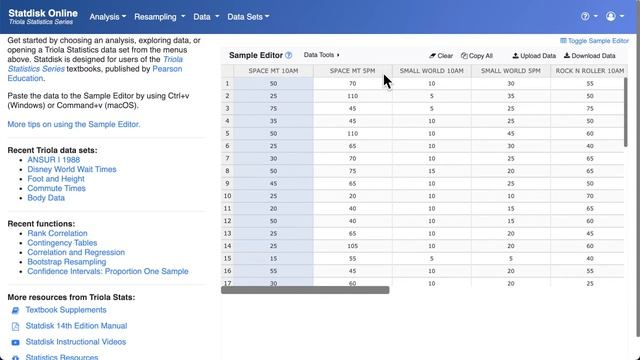Click the horizontal scrollbar of the table
This screenshot has height=360, width=640.
click(x=305, y=290)
